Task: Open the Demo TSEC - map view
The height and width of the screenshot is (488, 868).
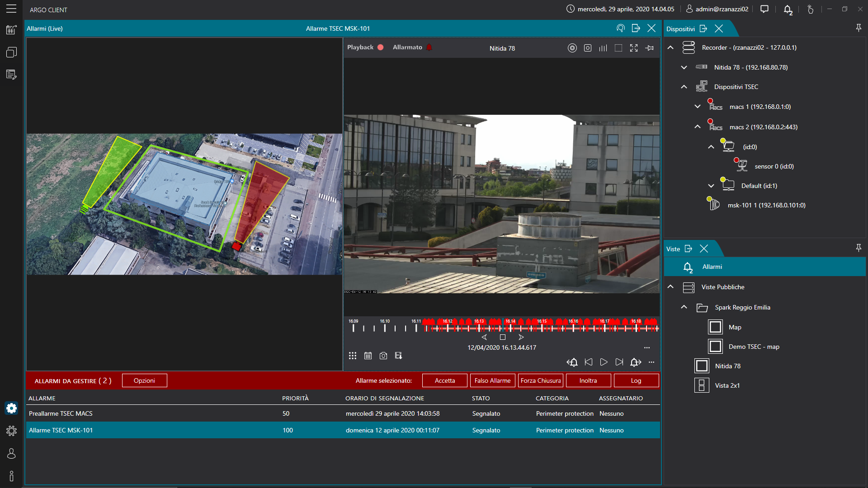Action: [x=755, y=347]
